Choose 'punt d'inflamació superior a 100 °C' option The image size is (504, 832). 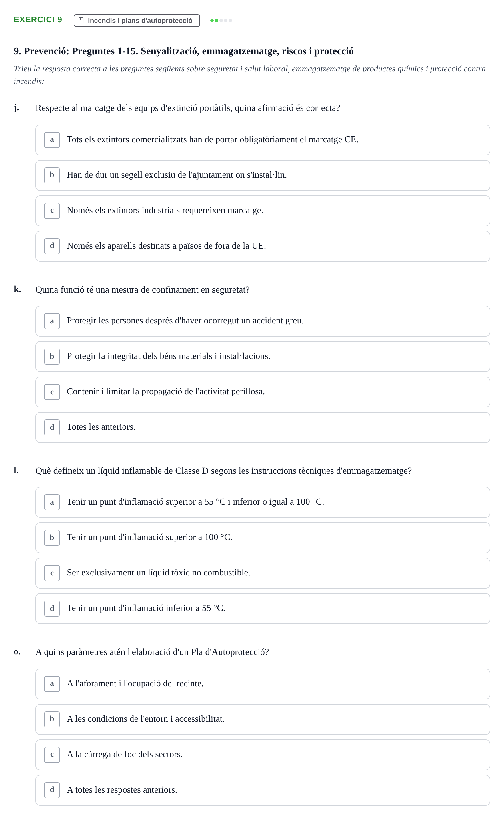tap(263, 538)
